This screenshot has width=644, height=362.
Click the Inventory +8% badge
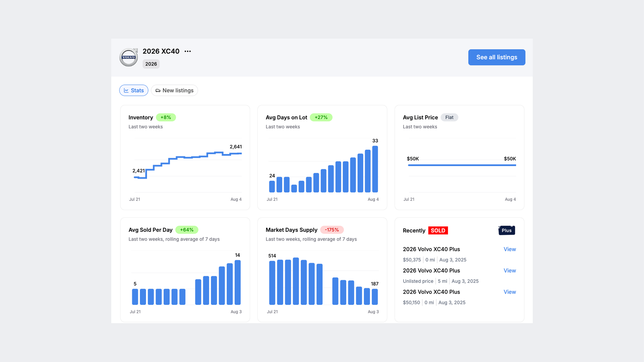(166, 117)
